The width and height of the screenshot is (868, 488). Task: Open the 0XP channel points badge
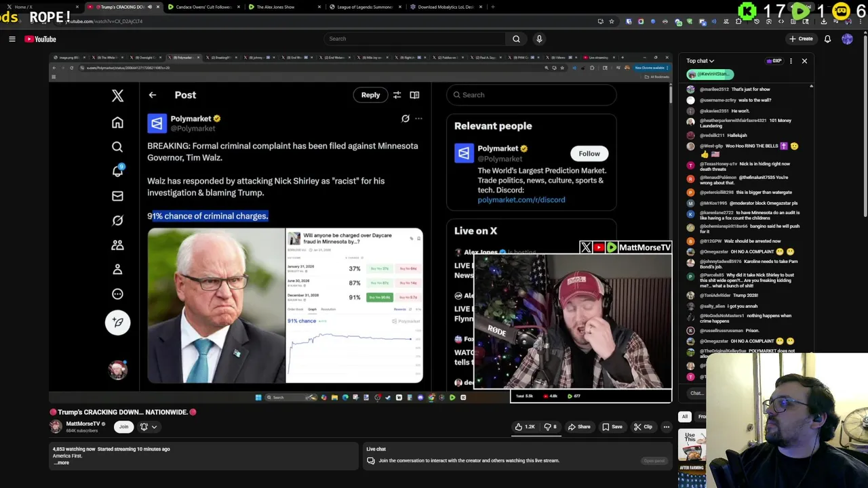(x=774, y=61)
